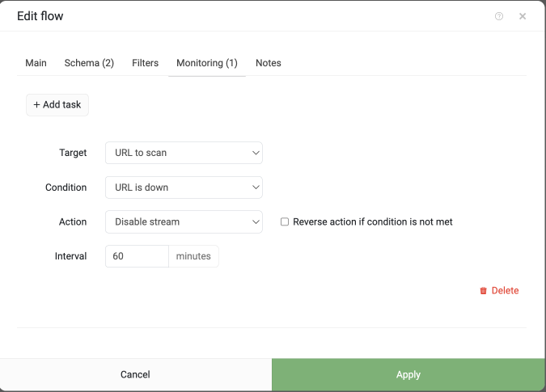Click the Target dropdown chevron arrow
The width and height of the screenshot is (546, 392).
256,153
